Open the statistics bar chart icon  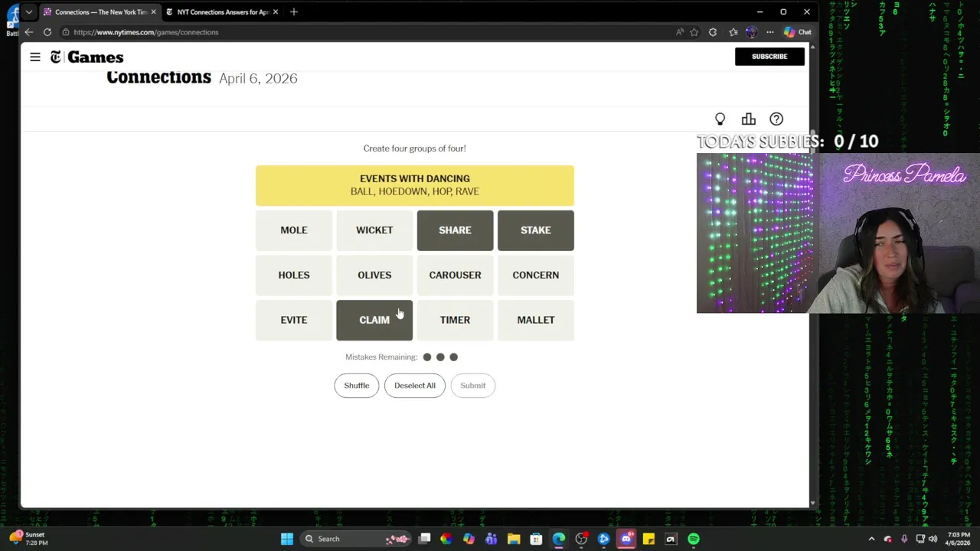[x=748, y=119]
